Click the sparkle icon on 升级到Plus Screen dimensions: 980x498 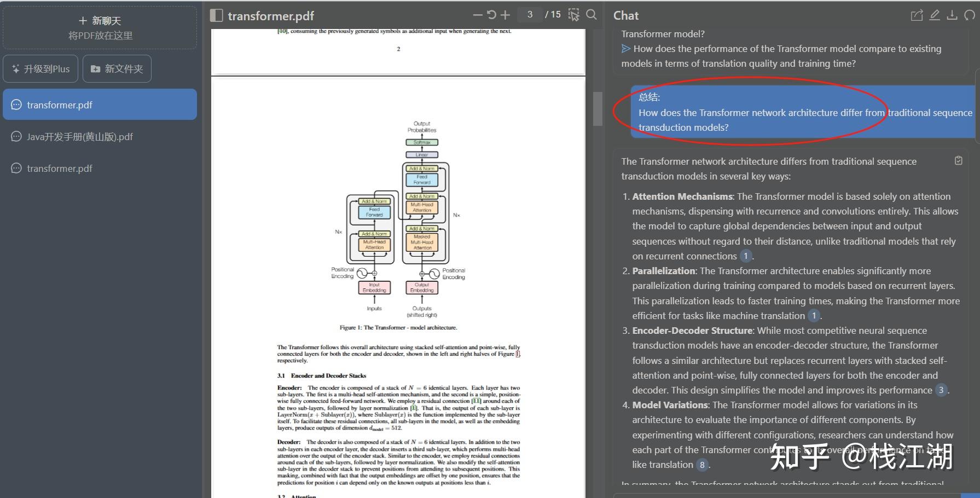pos(15,69)
